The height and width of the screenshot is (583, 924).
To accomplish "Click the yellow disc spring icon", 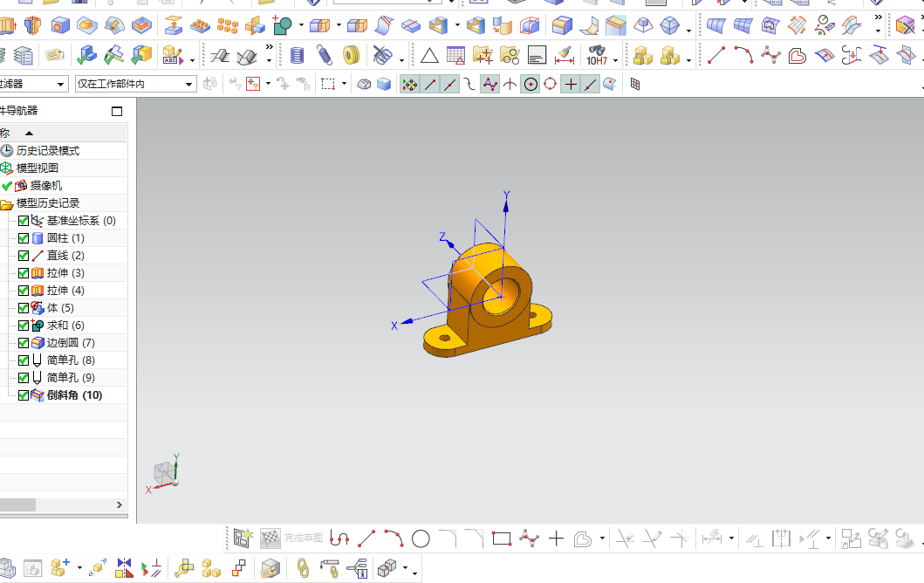I will 352,55.
